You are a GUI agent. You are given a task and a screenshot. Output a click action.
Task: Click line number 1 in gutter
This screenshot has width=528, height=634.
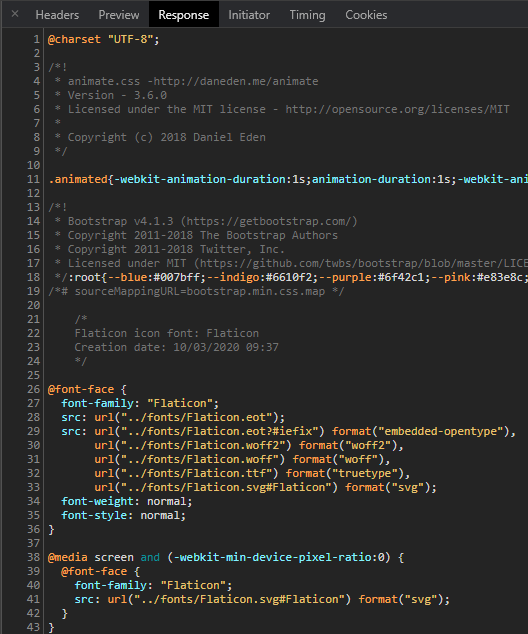coord(37,39)
